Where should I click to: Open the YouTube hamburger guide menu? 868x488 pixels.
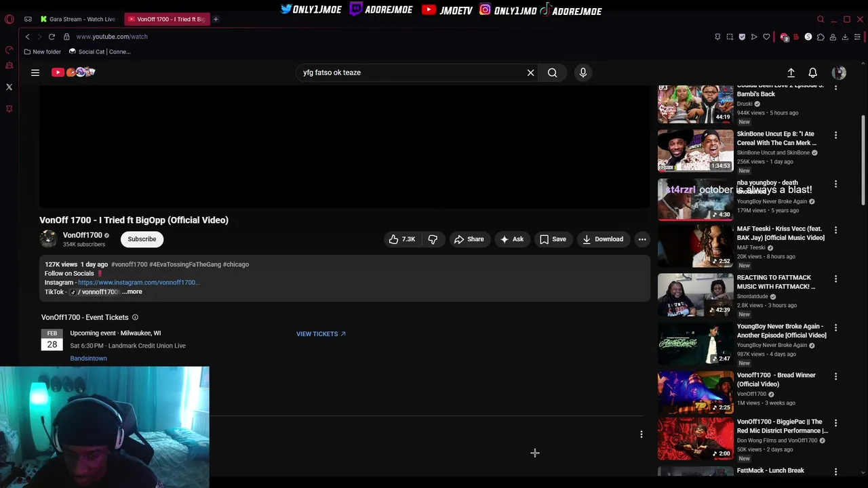click(35, 73)
